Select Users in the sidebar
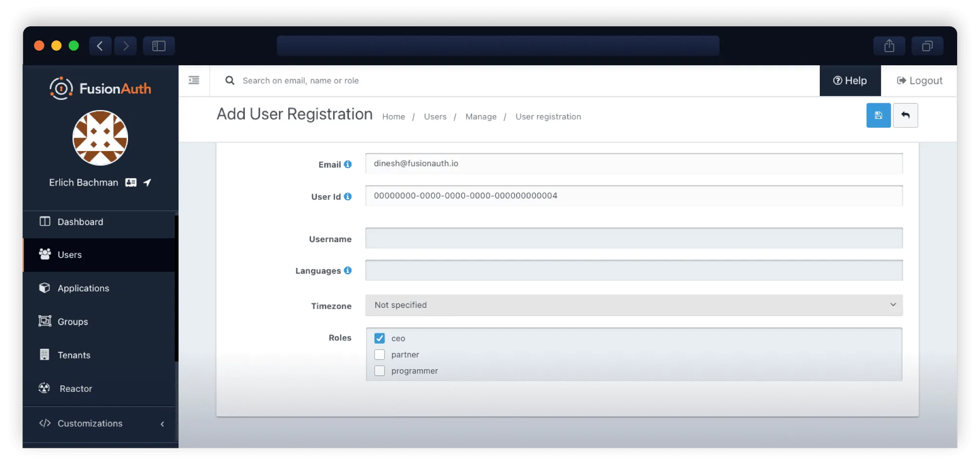The width and height of the screenshot is (980, 460). 99,254
